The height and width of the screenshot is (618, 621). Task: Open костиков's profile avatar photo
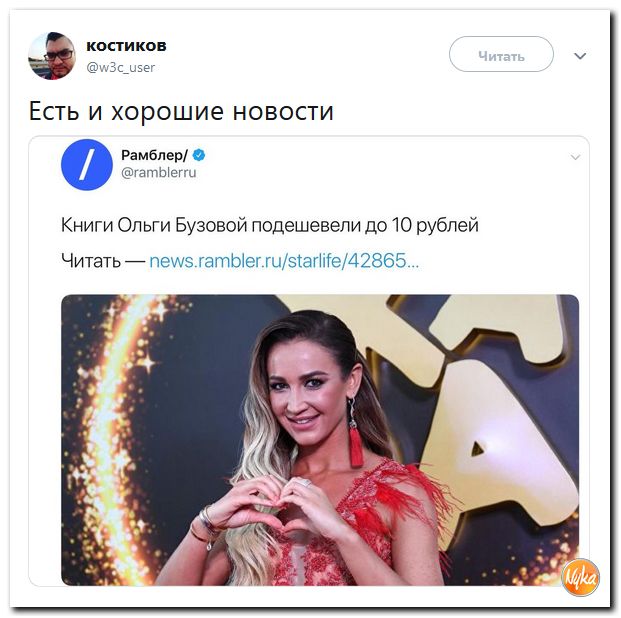[51, 56]
